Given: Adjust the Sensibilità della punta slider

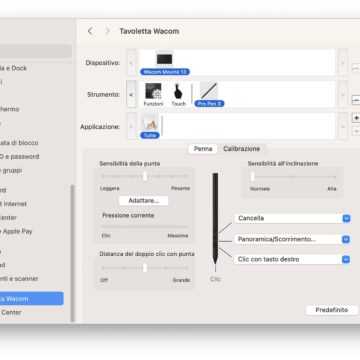Looking at the screenshot, I should 145,176.
